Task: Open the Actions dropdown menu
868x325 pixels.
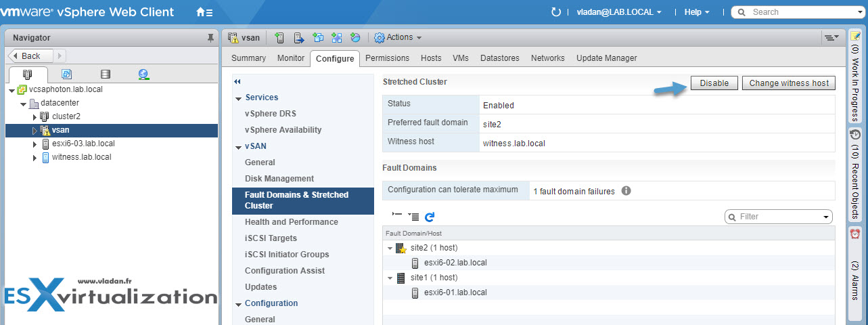Action: click(x=398, y=38)
